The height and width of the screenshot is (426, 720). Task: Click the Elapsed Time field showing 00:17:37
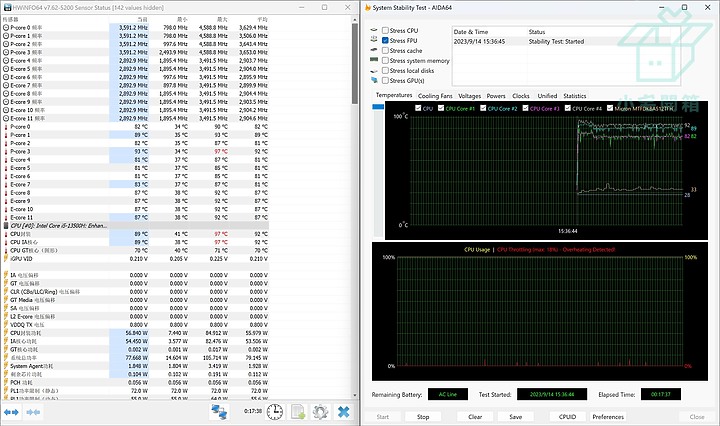(660, 394)
